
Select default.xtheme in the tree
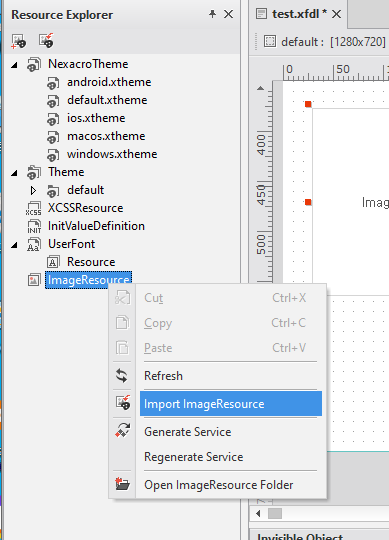point(107,100)
